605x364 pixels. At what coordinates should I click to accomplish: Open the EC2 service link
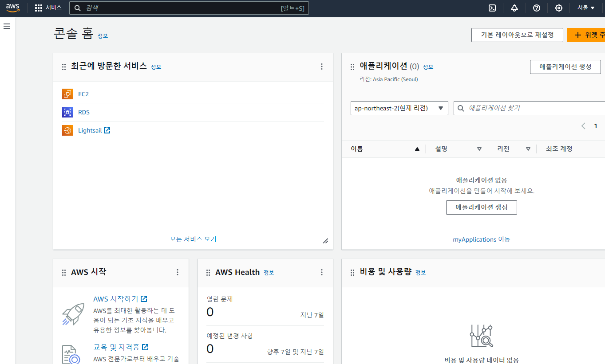click(83, 94)
